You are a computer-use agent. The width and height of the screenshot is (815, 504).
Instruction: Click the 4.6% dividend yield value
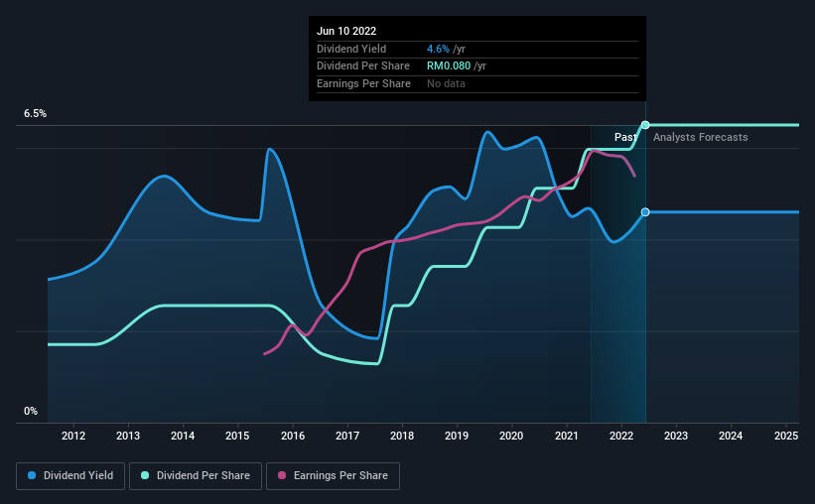pos(438,49)
